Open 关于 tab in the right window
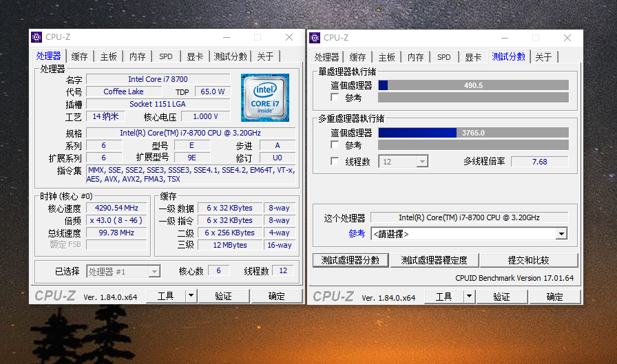This screenshot has width=617, height=364. coord(544,57)
